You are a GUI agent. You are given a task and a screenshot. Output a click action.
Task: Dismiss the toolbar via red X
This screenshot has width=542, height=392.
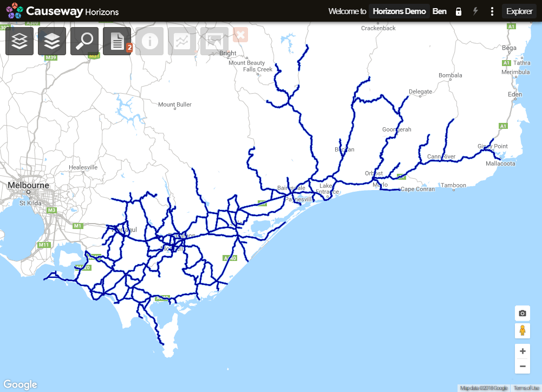[239, 35]
